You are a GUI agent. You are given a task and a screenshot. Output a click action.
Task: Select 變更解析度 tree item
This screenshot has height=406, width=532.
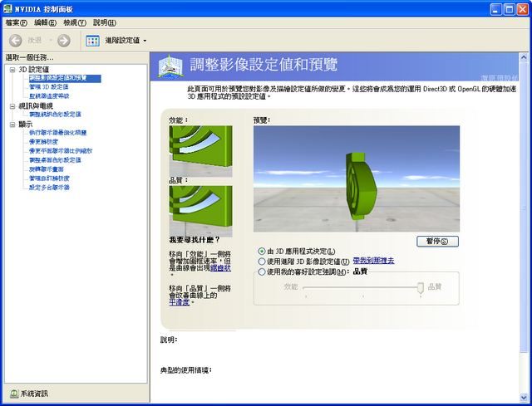coord(43,142)
